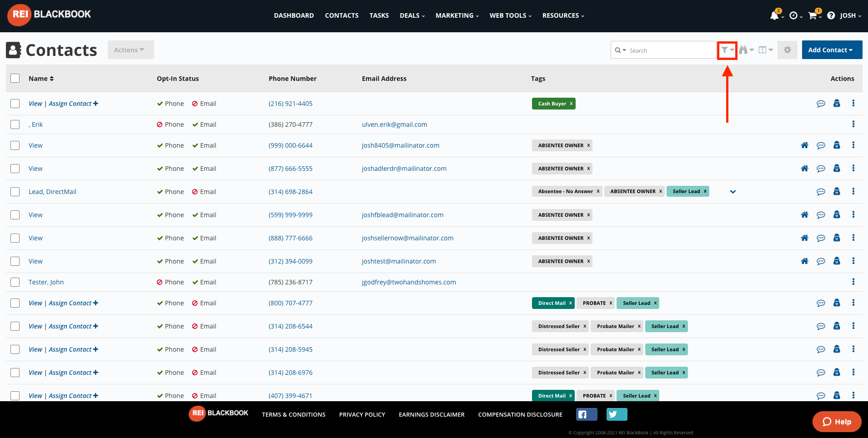Click chat icon in (800) 707-4777 row

click(821, 303)
